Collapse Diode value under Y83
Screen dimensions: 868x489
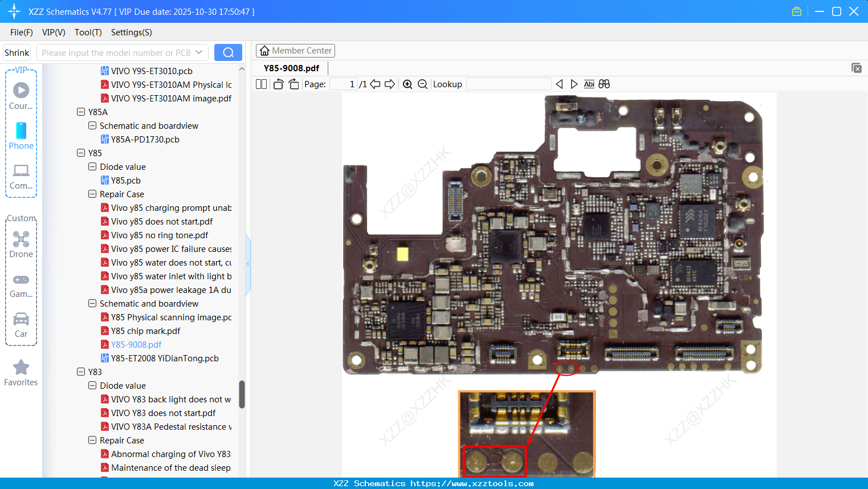(92, 385)
